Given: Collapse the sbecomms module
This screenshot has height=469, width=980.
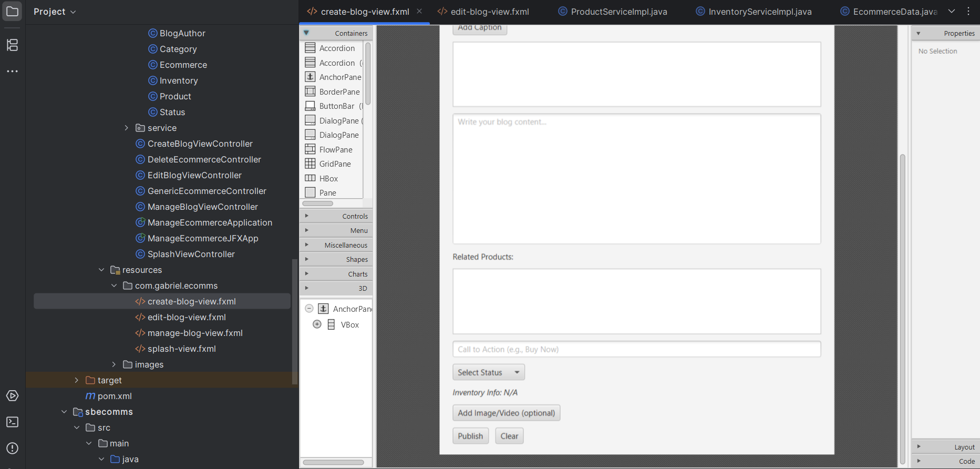Looking at the screenshot, I should pyautogui.click(x=64, y=412).
